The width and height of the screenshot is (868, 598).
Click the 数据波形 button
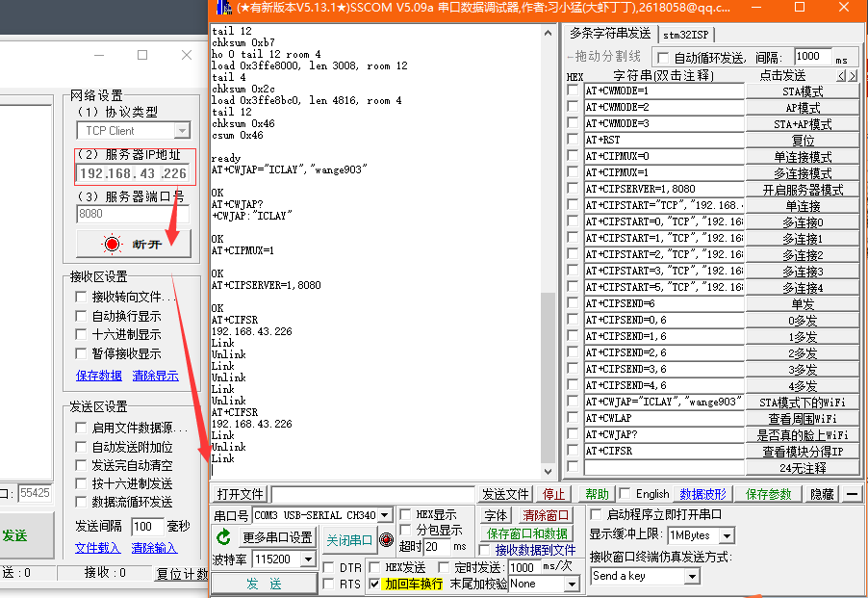(x=703, y=494)
